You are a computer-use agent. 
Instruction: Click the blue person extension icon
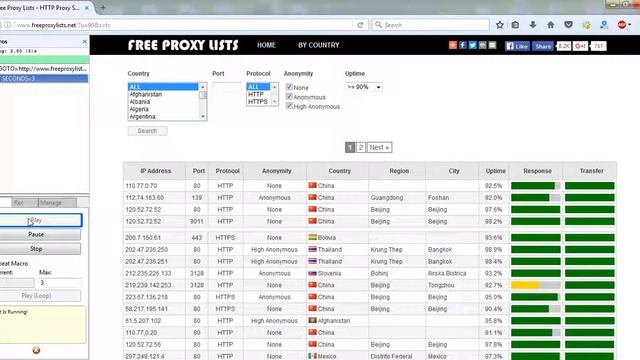[604, 25]
